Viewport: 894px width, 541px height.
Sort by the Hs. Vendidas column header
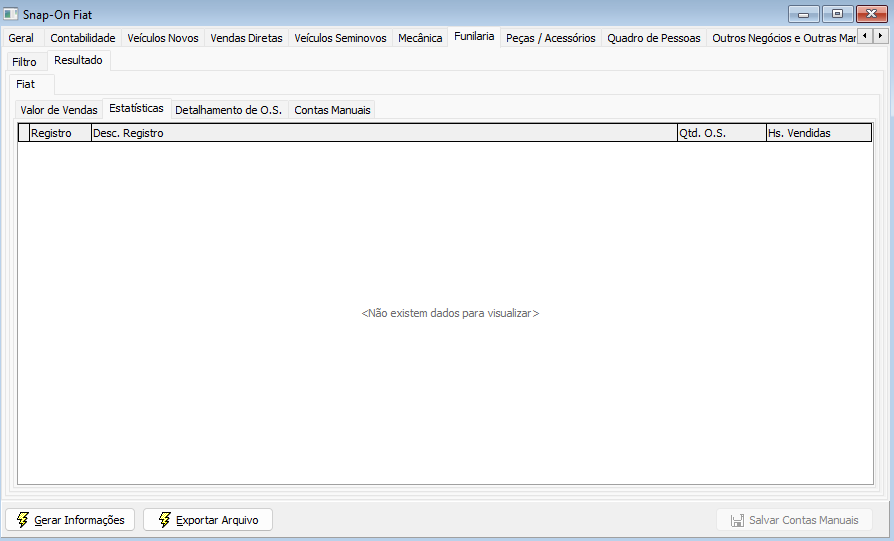[819, 133]
